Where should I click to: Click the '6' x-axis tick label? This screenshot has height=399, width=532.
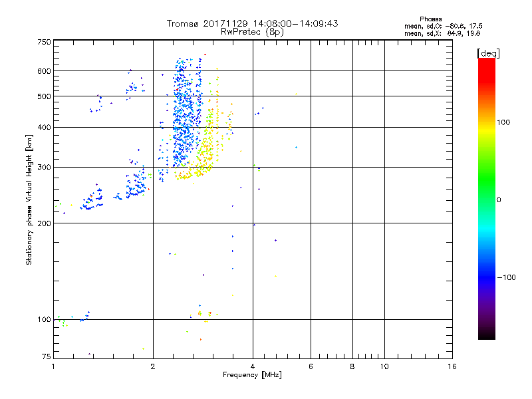[311, 366]
